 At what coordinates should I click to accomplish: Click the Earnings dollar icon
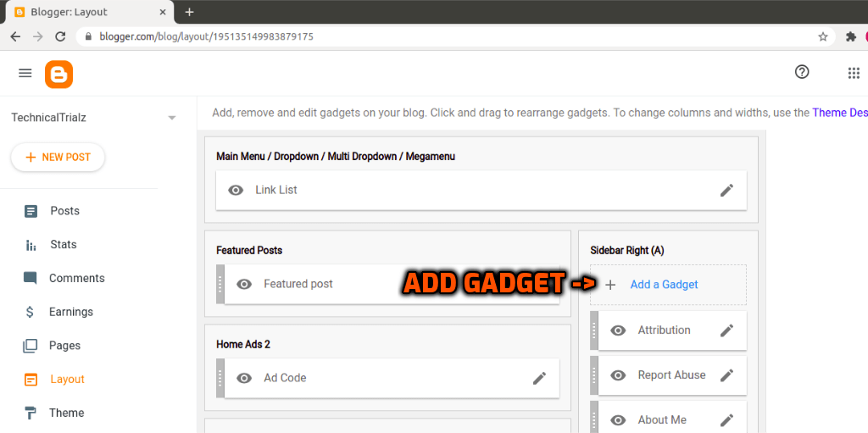[30, 313]
